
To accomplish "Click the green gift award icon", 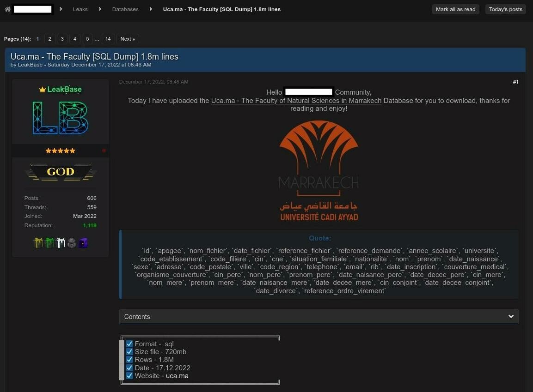I will pyautogui.click(x=49, y=243).
